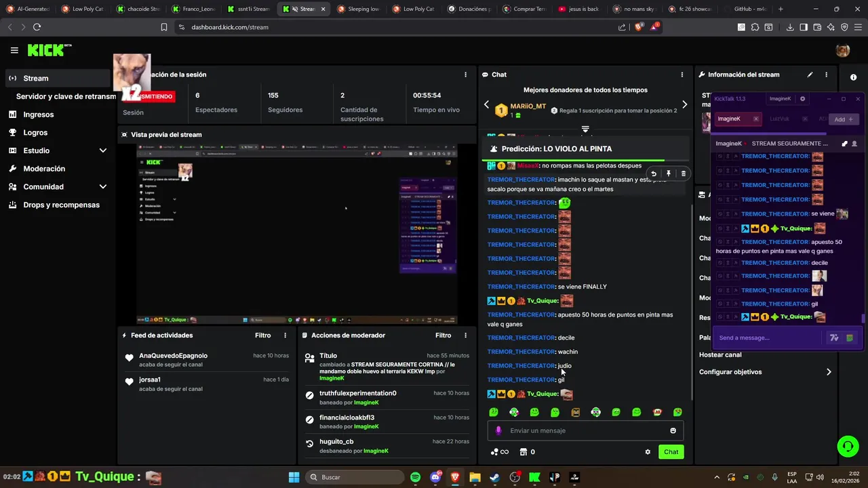Insert the angry brown box emote

[575, 412]
